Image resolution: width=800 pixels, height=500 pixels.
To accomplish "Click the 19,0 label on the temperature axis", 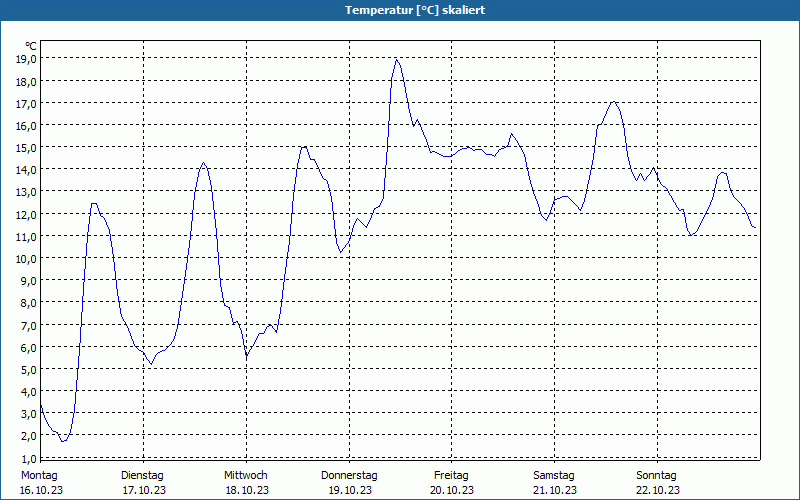I will coord(26,59).
